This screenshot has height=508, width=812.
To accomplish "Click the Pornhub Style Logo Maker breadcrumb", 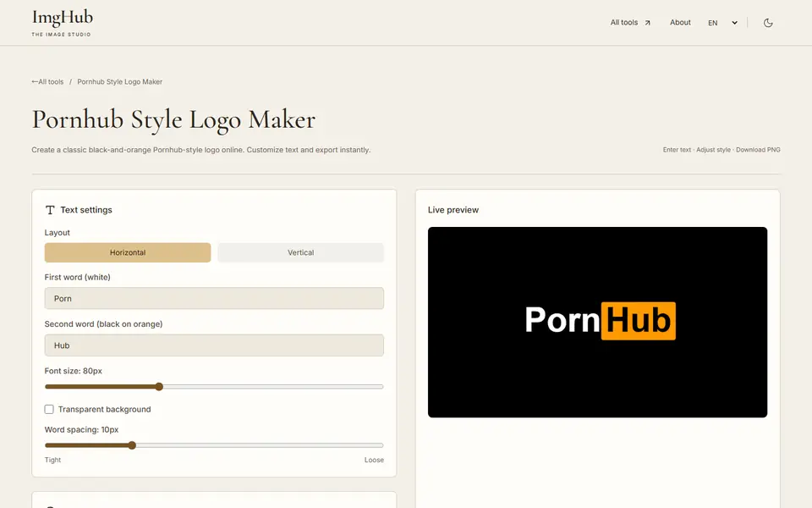I will point(119,82).
